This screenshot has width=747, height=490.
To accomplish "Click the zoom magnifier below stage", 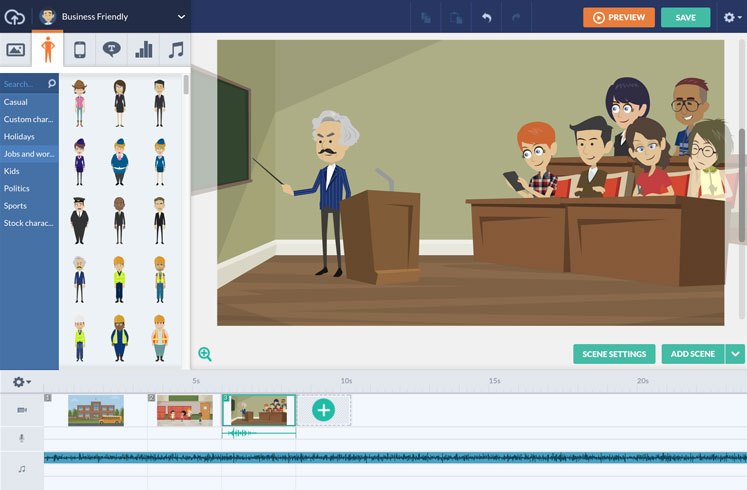I will 205,354.
